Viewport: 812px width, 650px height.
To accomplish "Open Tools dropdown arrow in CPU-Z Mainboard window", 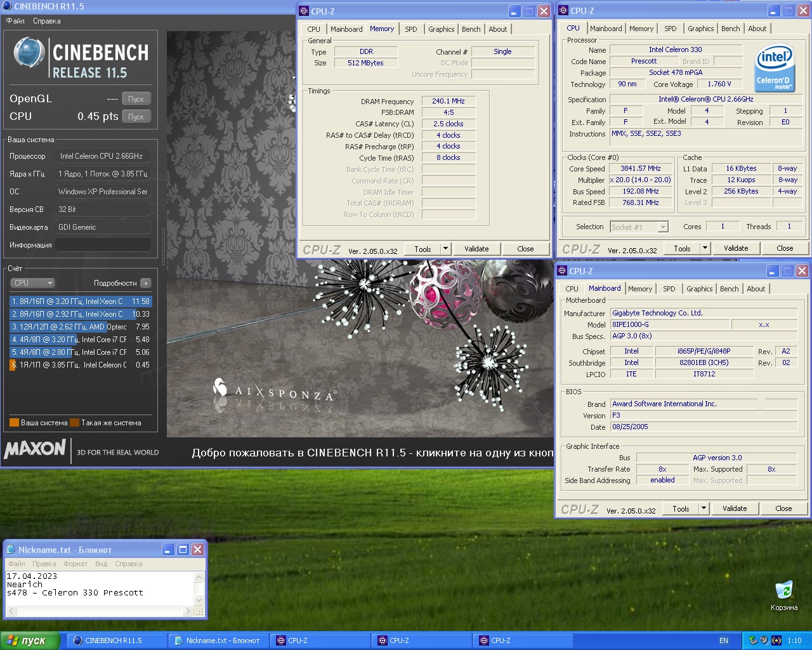I will (704, 508).
